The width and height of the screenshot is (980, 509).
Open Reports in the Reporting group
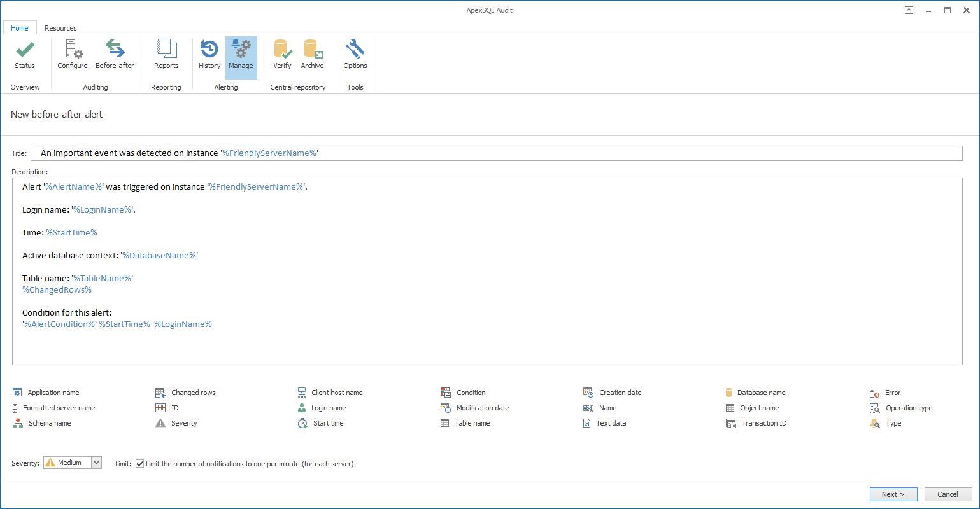pos(166,54)
